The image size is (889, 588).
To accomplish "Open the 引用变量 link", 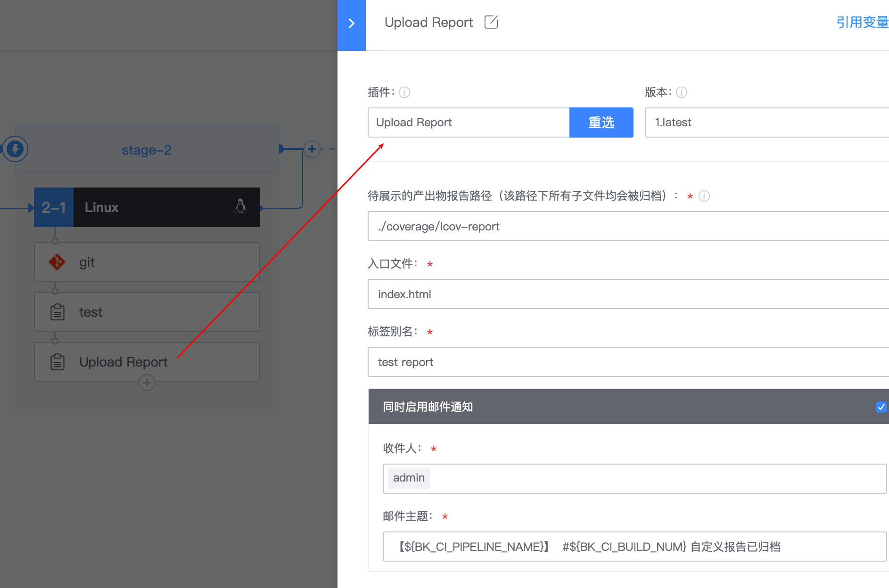I will (x=862, y=22).
